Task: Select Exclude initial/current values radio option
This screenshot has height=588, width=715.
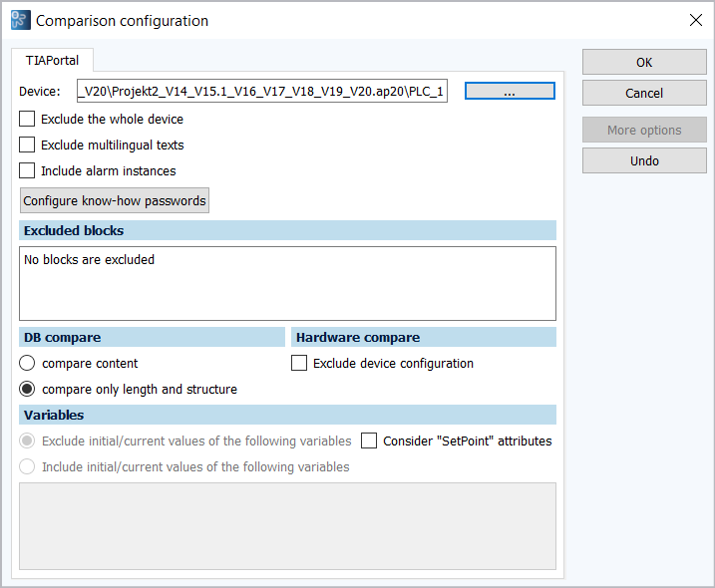Action: 28,441
